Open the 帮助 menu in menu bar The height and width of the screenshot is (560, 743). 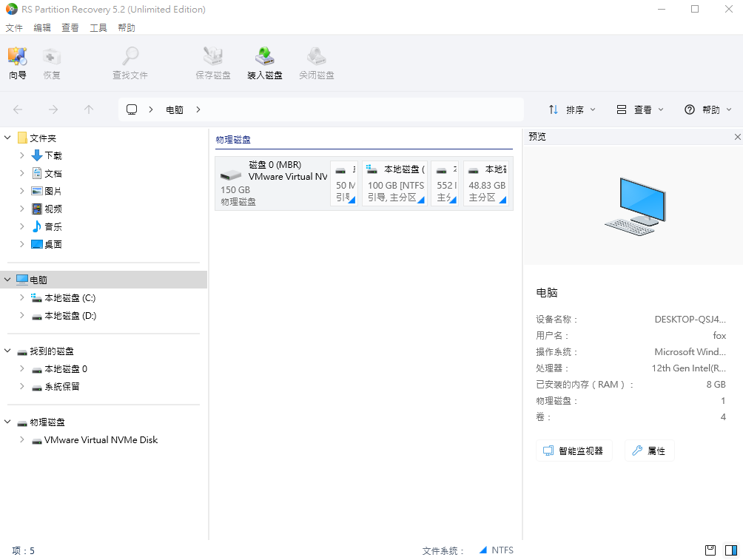[x=127, y=28]
